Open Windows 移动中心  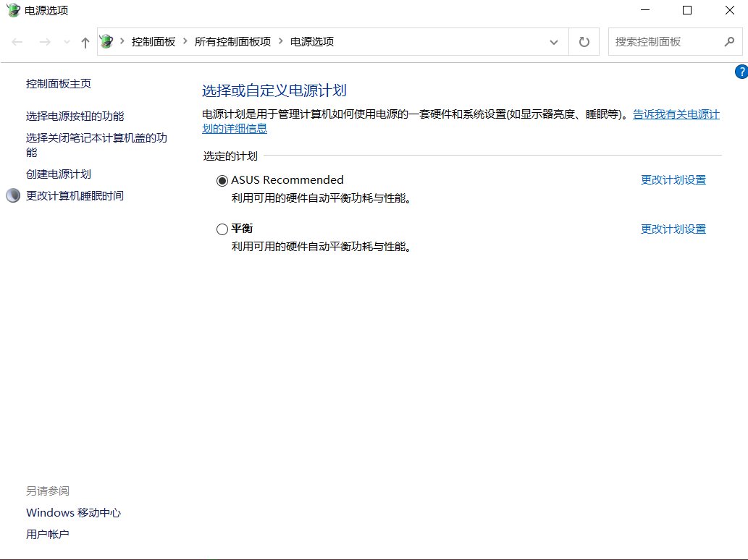(x=73, y=512)
